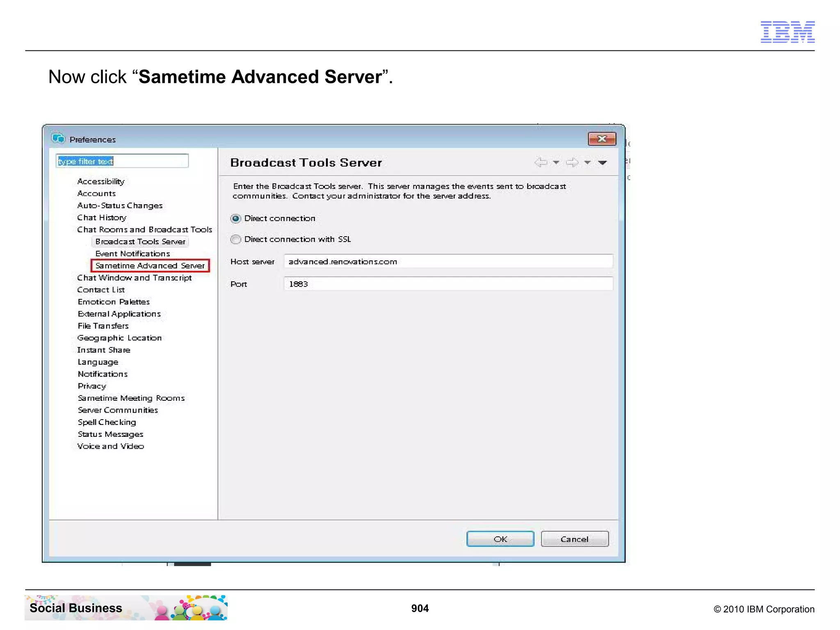The width and height of the screenshot is (840, 630).
Task: Open Accounts preferences
Action: 96,193
